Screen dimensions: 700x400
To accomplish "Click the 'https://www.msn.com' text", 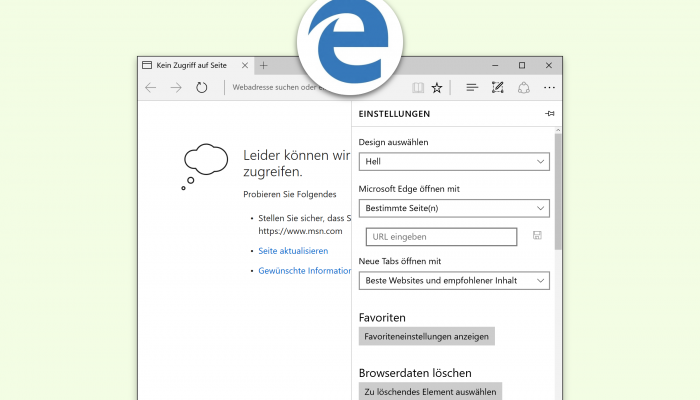I will point(300,231).
